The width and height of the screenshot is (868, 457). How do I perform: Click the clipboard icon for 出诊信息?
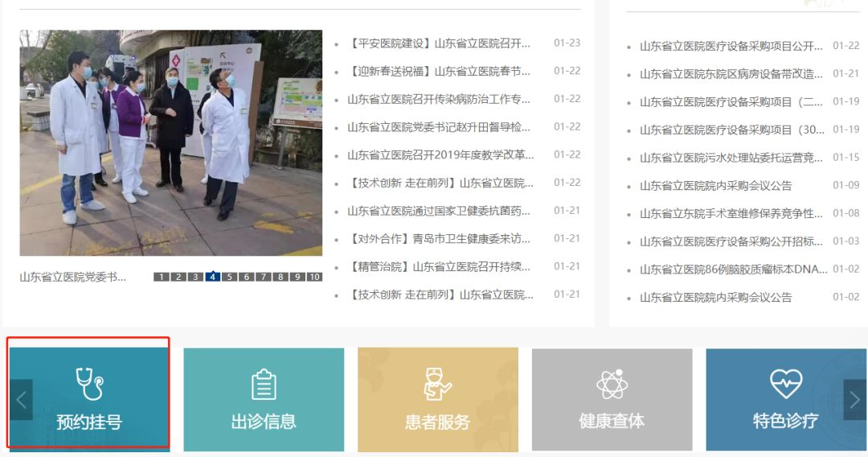264,385
